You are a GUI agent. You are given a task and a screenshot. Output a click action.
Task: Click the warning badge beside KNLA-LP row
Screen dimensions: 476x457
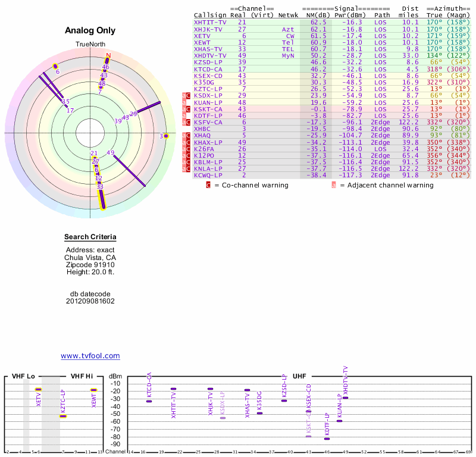pos(186,169)
